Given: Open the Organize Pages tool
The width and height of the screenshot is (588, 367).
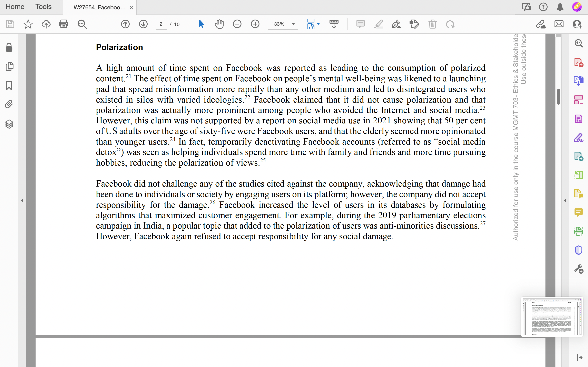Looking at the screenshot, I should (x=579, y=99).
